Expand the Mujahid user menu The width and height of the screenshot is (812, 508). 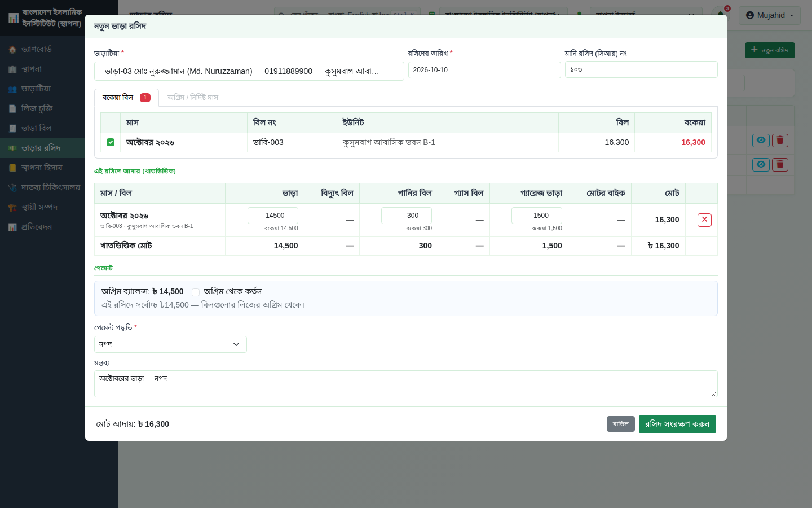pos(770,15)
